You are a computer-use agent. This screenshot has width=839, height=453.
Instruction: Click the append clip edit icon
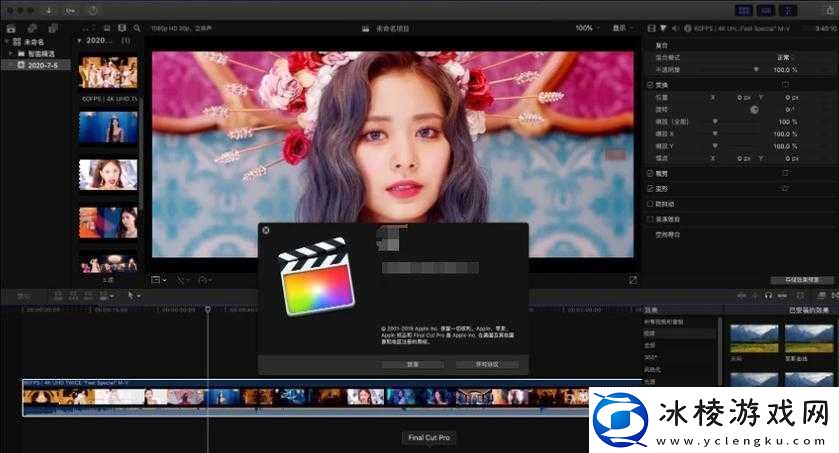tap(88, 295)
